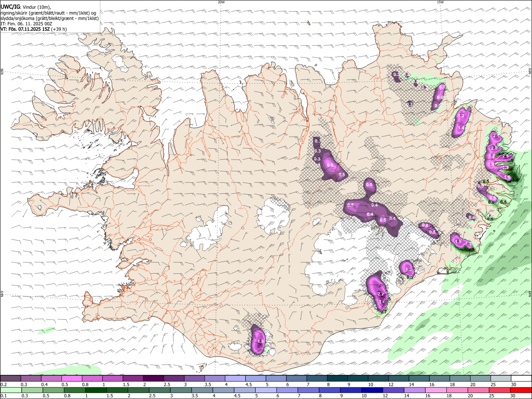Click the bright pink swatch between 0.5 and 0.8
Screen dimensions: 532x399
[71, 379]
